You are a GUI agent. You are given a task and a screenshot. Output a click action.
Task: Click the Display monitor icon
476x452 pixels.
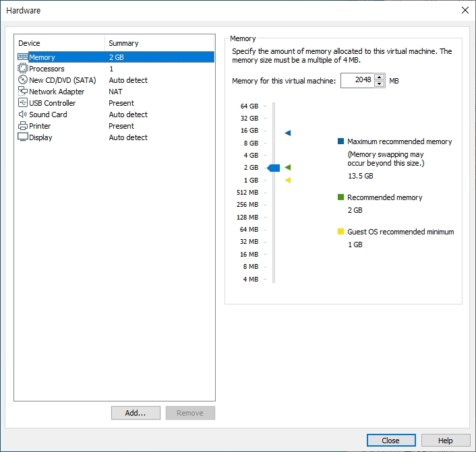23,137
